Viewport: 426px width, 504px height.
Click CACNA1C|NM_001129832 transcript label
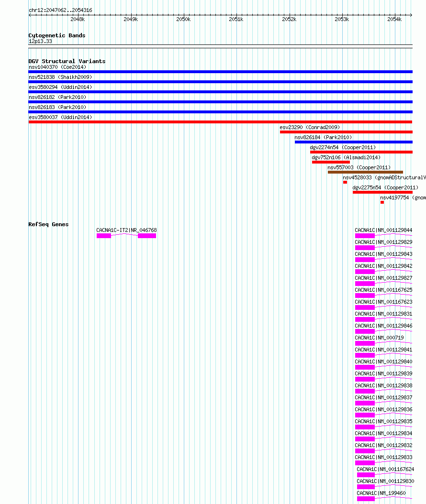point(383,445)
